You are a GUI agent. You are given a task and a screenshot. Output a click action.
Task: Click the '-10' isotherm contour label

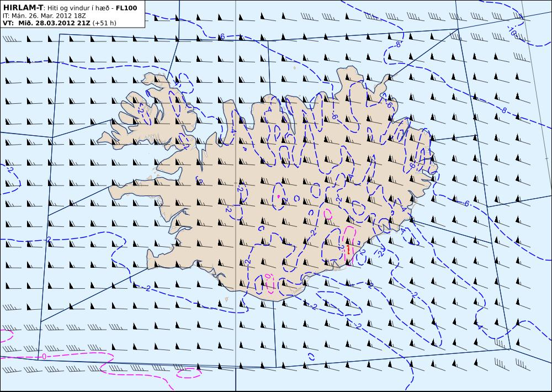512,32
